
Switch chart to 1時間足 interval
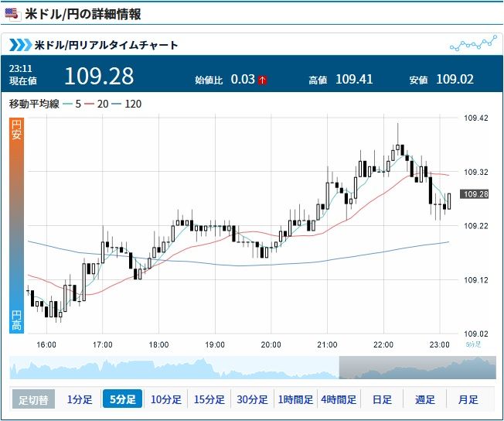(295, 399)
